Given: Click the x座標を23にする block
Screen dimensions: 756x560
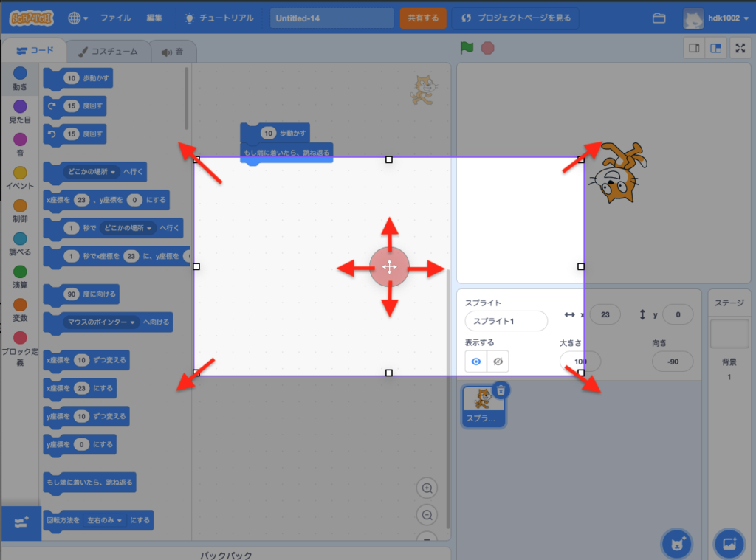Looking at the screenshot, I should 80,388.
